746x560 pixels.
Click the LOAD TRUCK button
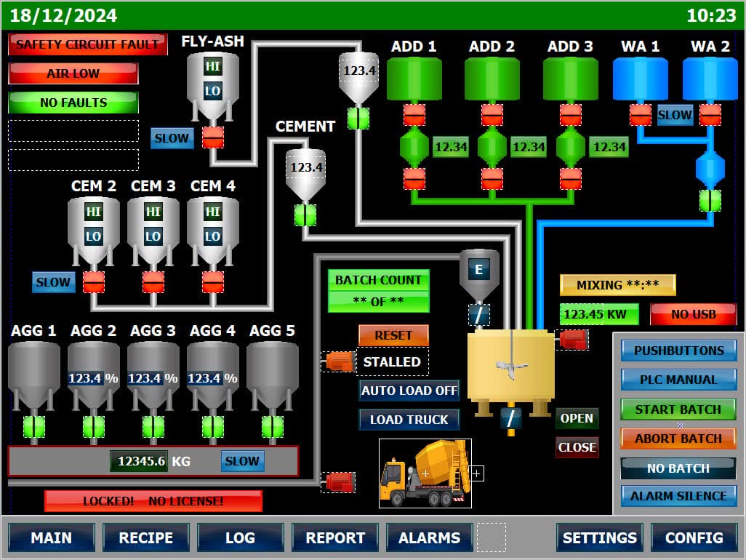coord(409,419)
